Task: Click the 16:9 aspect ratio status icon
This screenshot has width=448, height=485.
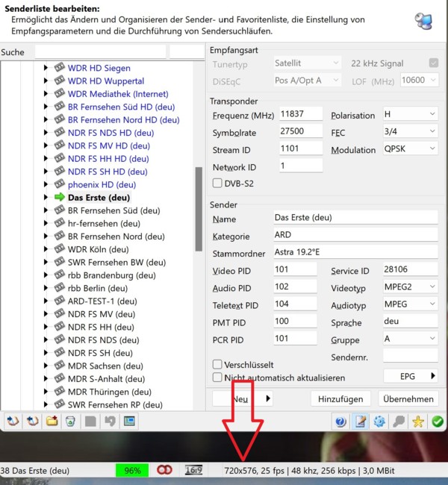Action: (193, 471)
